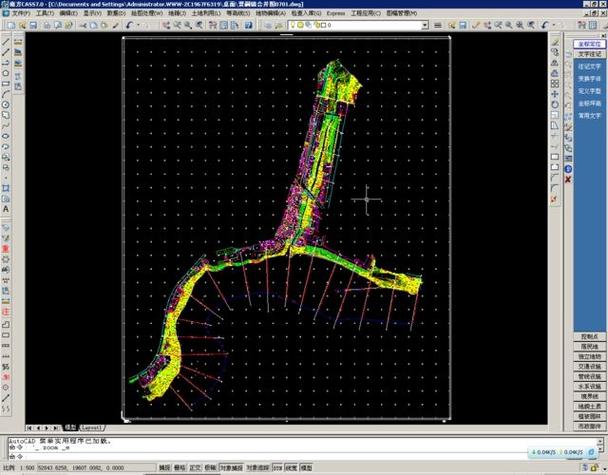
Task: Click the 水系设施 button in the right panel
Action: tap(589, 387)
